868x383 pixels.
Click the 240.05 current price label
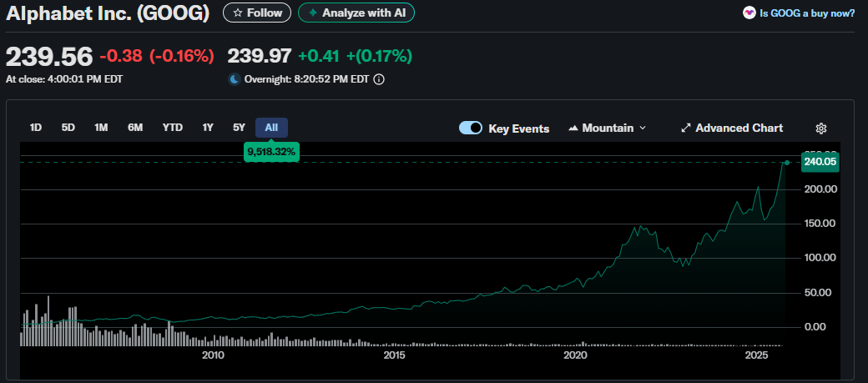(820, 162)
